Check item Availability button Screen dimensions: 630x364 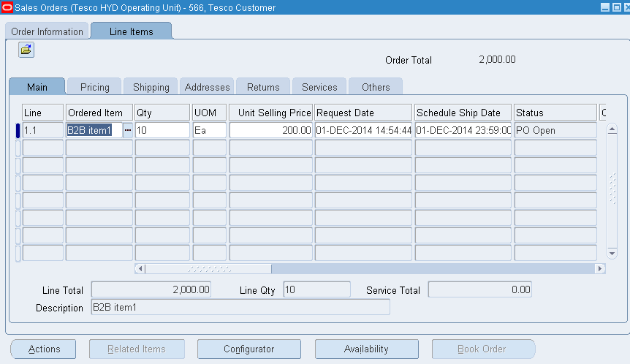point(366,349)
